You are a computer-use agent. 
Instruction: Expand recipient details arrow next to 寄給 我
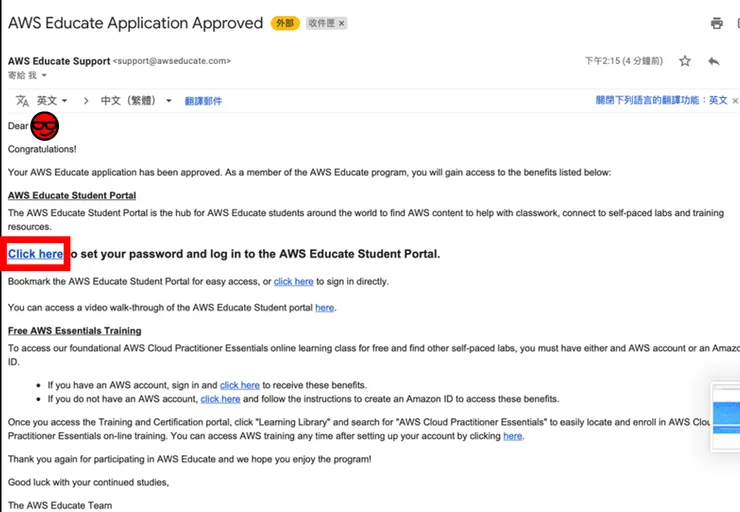pos(44,76)
